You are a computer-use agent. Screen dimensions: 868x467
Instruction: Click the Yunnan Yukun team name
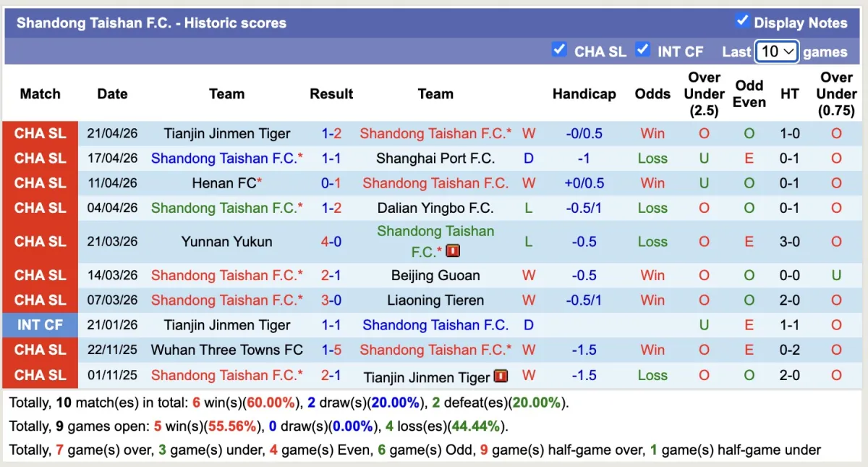(x=227, y=242)
